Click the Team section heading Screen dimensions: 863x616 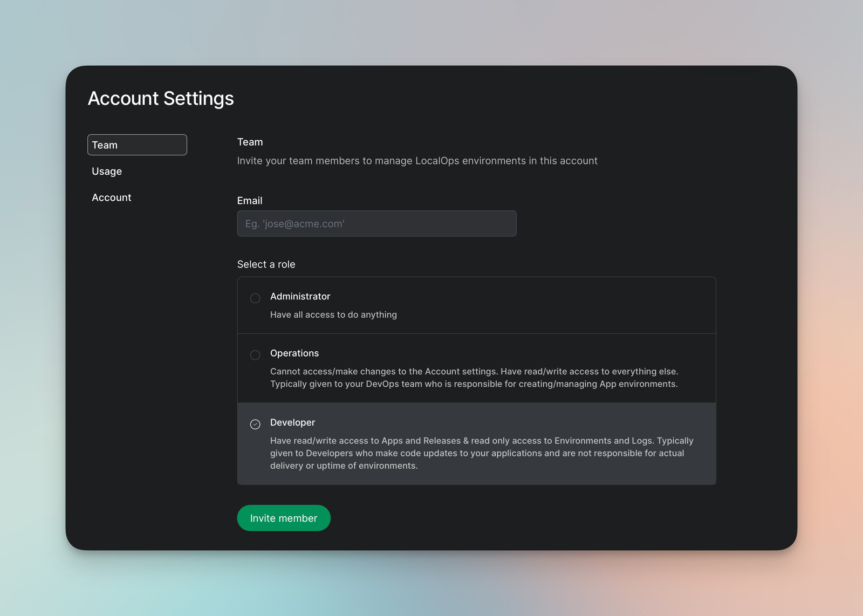250,142
